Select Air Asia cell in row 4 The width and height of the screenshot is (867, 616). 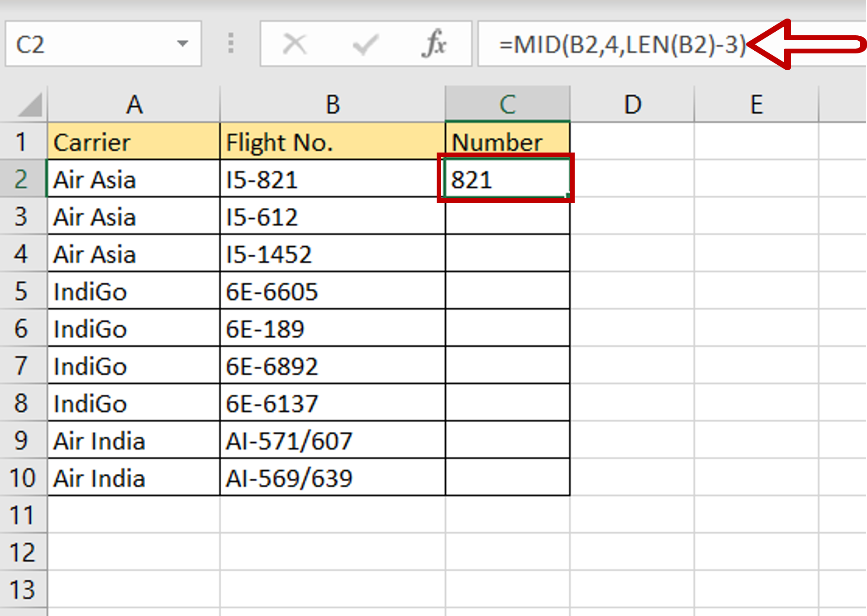point(134,253)
